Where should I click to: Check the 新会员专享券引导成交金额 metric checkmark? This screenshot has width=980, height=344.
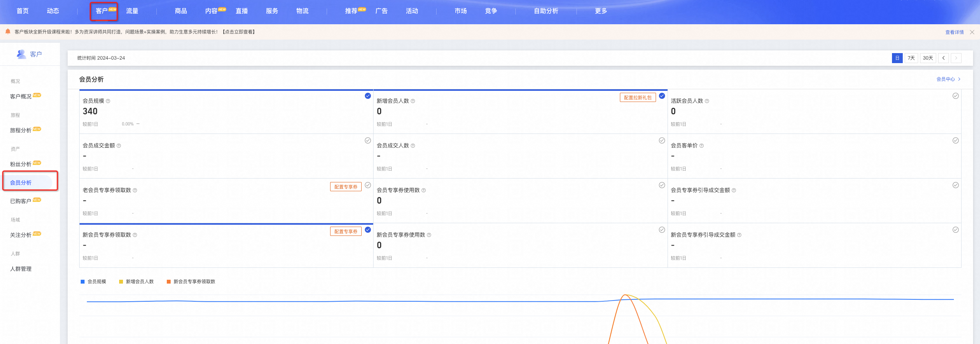(x=955, y=230)
